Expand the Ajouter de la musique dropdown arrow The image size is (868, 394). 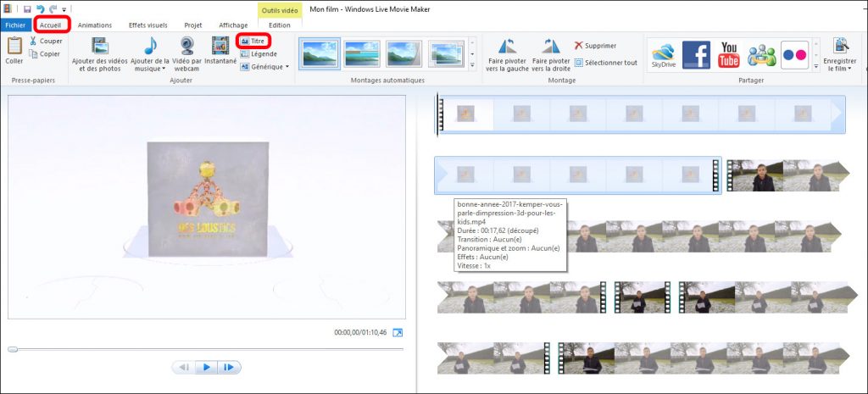[164, 69]
